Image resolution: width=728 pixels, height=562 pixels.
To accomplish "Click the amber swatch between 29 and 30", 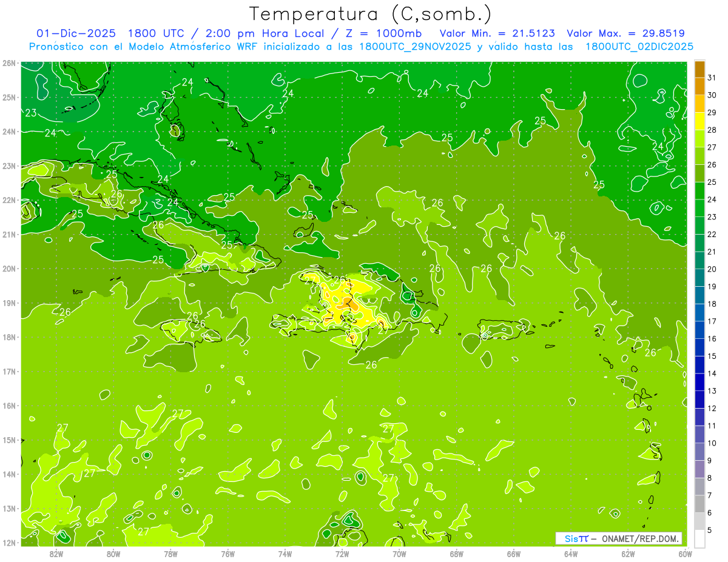I will (x=699, y=104).
